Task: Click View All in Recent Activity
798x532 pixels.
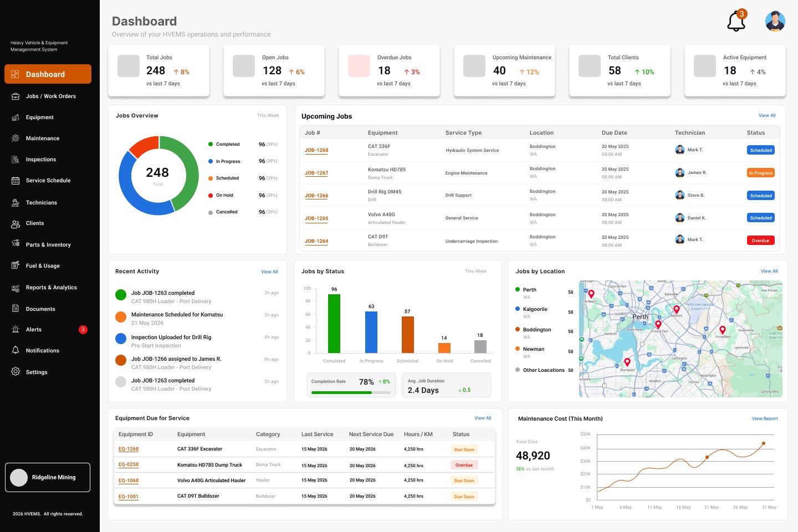Action: 269,272
